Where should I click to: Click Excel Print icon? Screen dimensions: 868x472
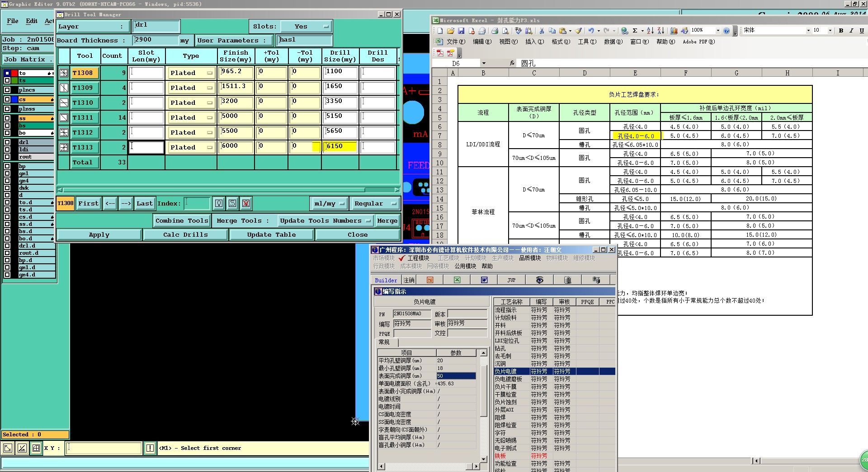(x=495, y=31)
